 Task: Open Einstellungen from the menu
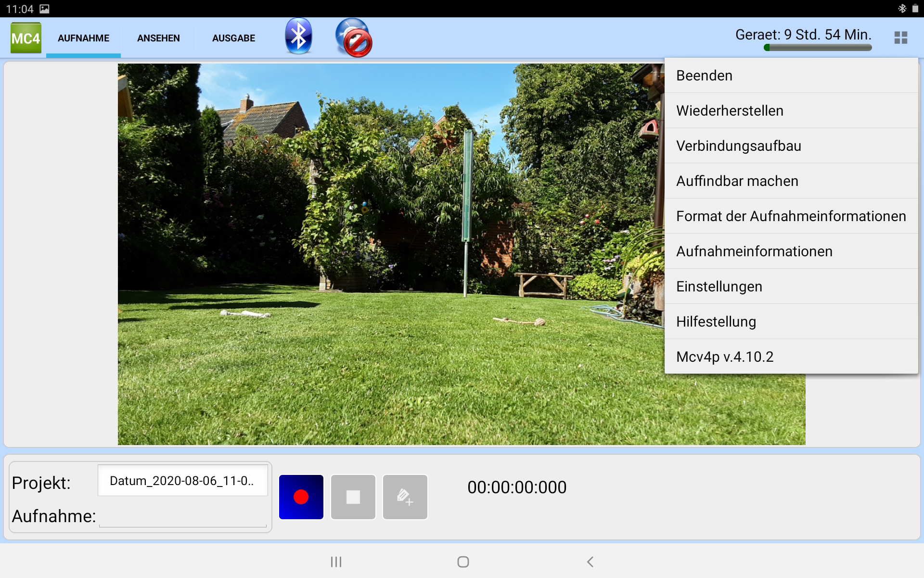click(791, 287)
